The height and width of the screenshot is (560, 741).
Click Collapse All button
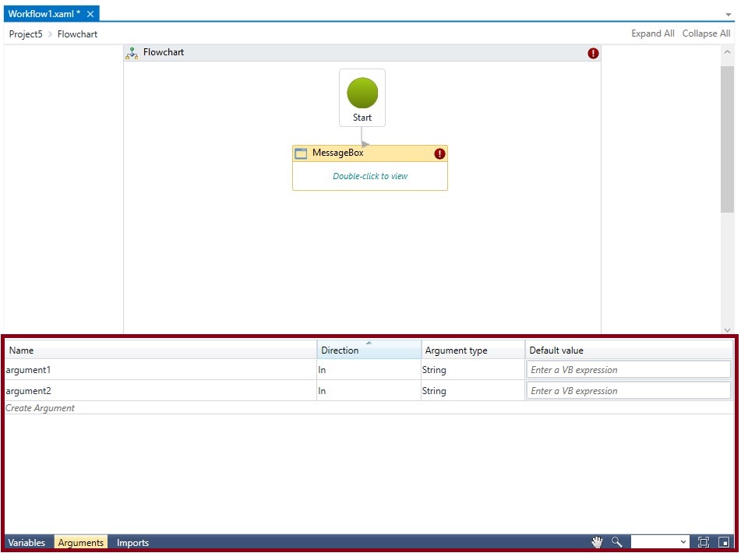(x=706, y=33)
